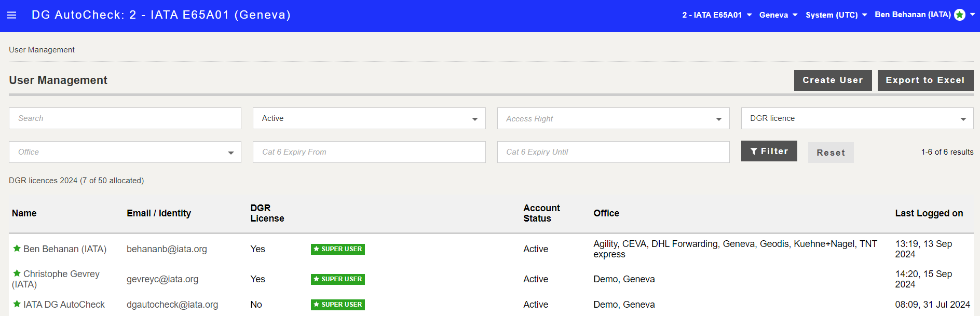Viewport: 980px width, 316px height.
Task: Click the Agility, CEVA, DHL Forwarding office cell
Action: click(x=736, y=249)
